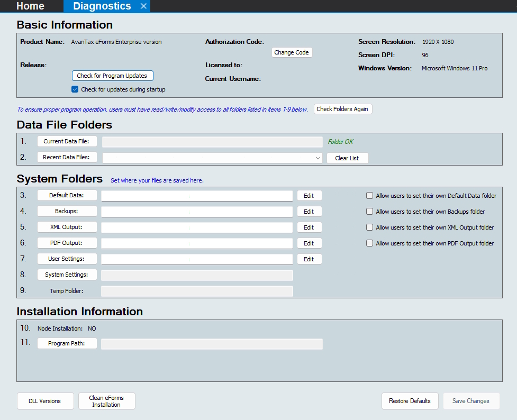Allow users to set own Backups folder

370,212
